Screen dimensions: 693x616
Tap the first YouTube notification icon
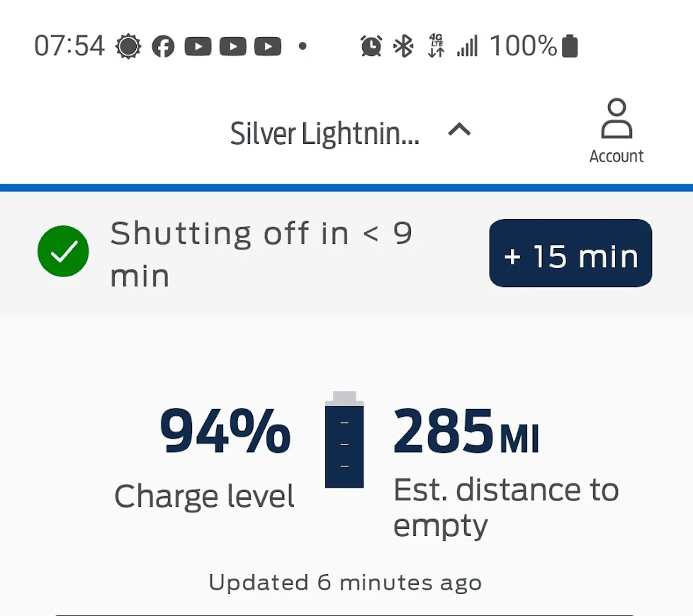point(198,47)
